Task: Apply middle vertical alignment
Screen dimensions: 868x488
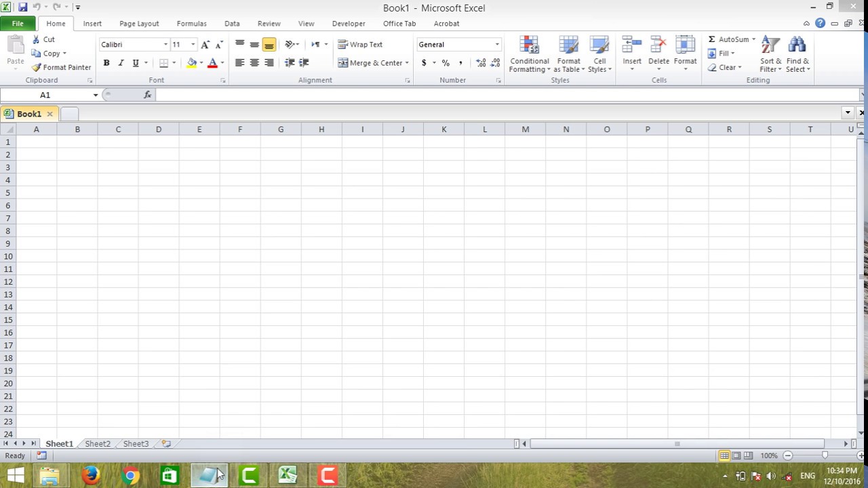Action: pyautogui.click(x=254, y=45)
